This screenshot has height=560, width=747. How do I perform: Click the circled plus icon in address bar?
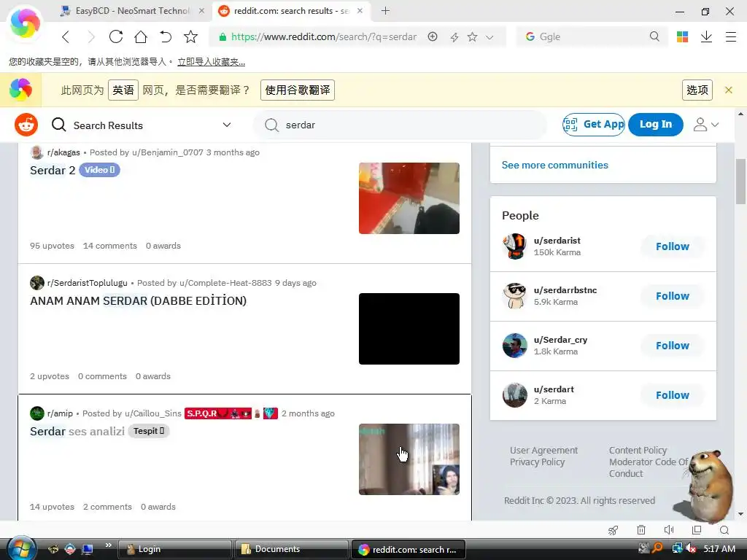point(433,36)
